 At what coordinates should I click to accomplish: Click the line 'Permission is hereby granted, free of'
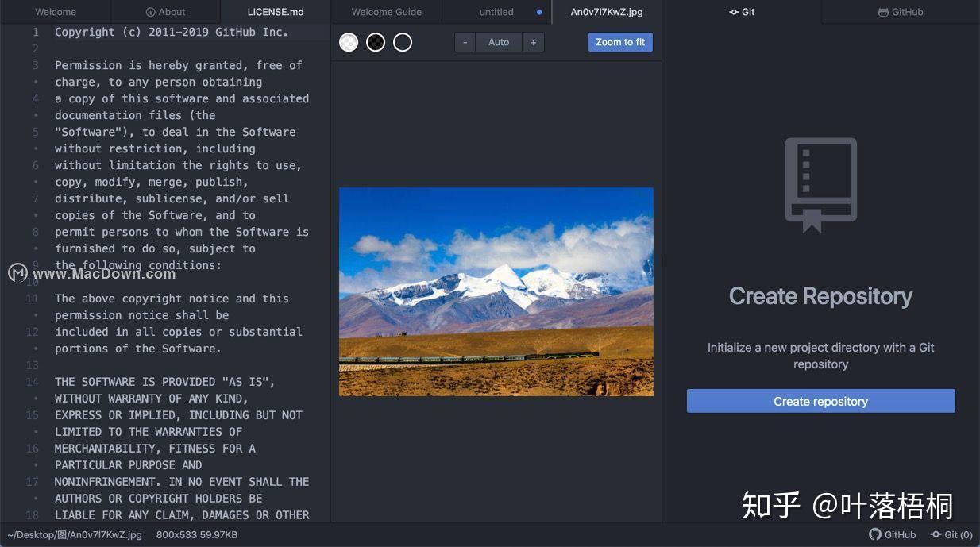point(179,65)
